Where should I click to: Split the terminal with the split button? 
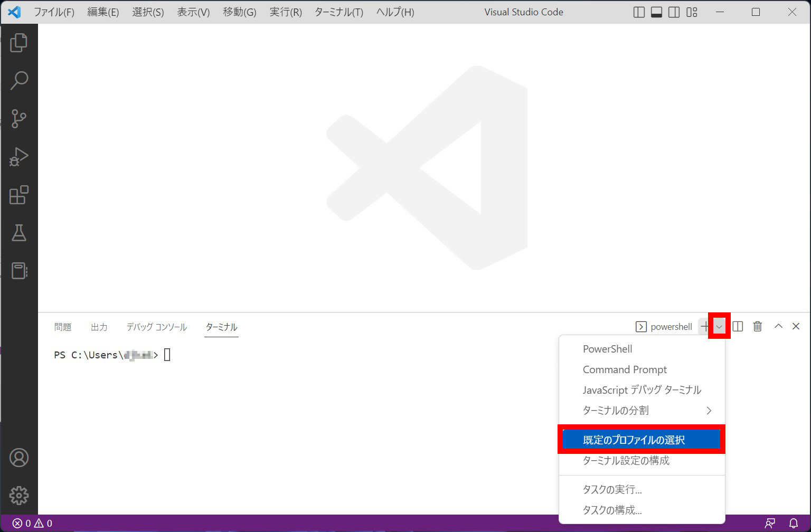pyautogui.click(x=738, y=327)
